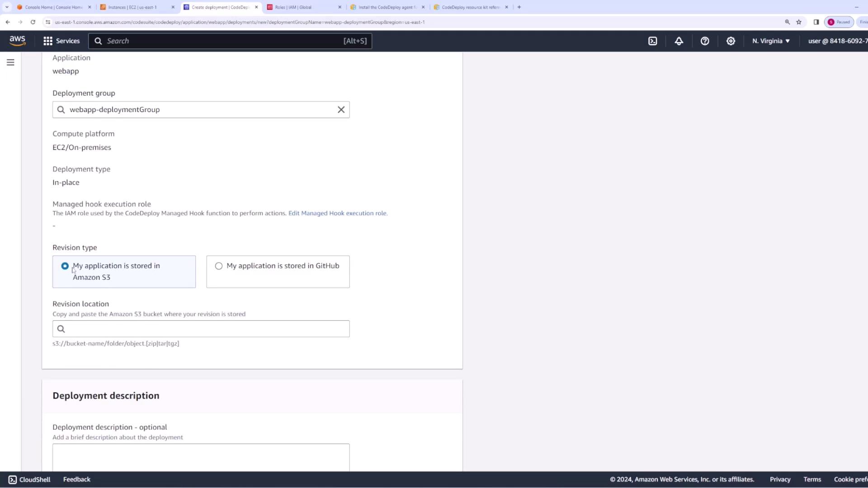The width and height of the screenshot is (868, 488).
Task: Switch to the Roles IAM browser tab
Action: pos(293,7)
